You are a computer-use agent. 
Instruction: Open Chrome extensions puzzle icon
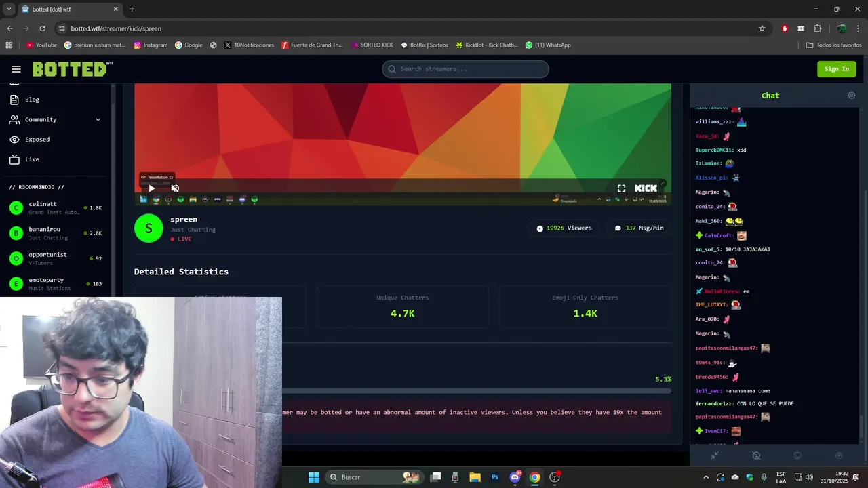[x=817, y=28]
